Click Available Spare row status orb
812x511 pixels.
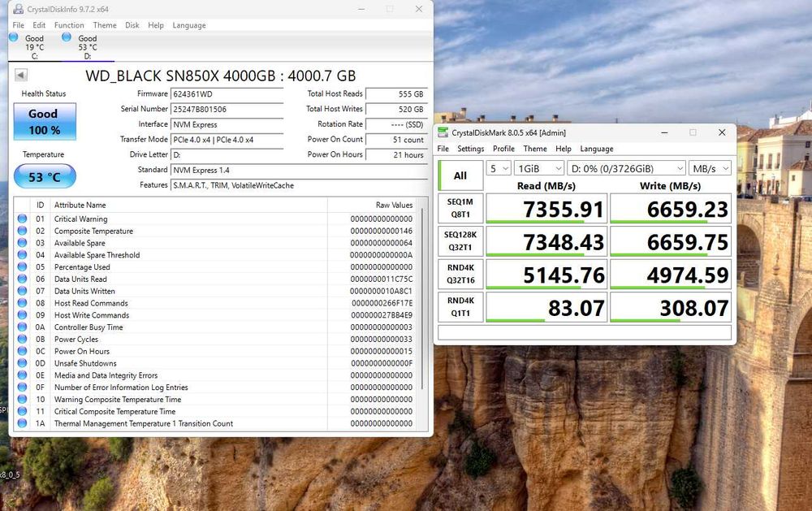click(x=22, y=243)
